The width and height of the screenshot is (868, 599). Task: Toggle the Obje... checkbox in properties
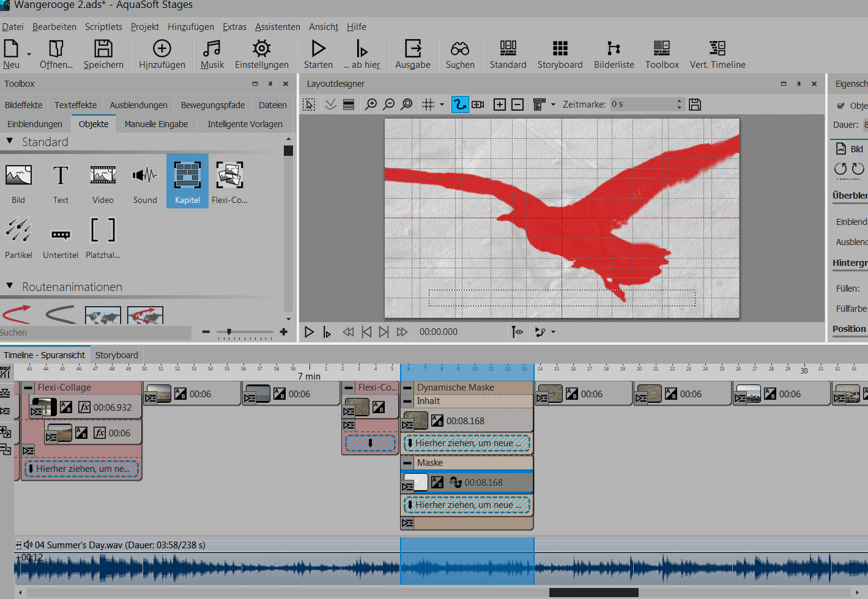840,106
